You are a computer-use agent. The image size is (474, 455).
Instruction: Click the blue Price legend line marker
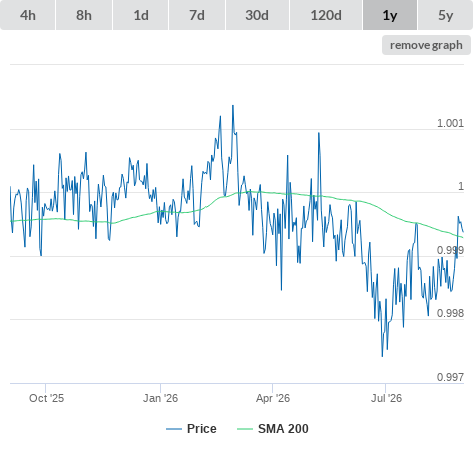[174, 429]
